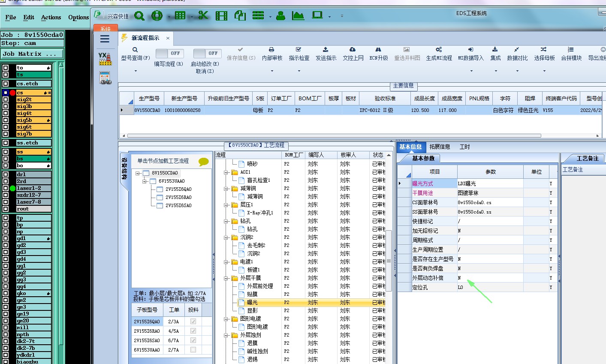Toggle the 编写流程(R) OFF switch
Viewport: 606px width, 364px height.
169,53
